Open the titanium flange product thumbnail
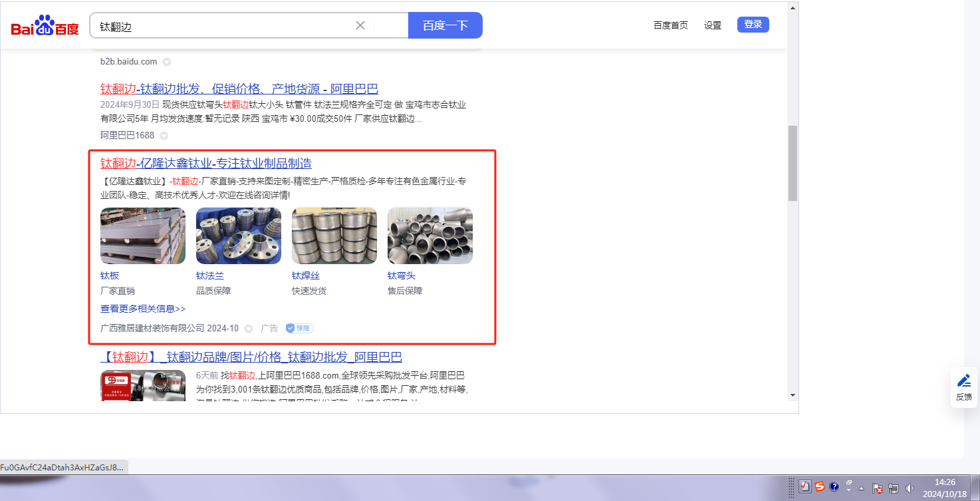 click(x=239, y=236)
